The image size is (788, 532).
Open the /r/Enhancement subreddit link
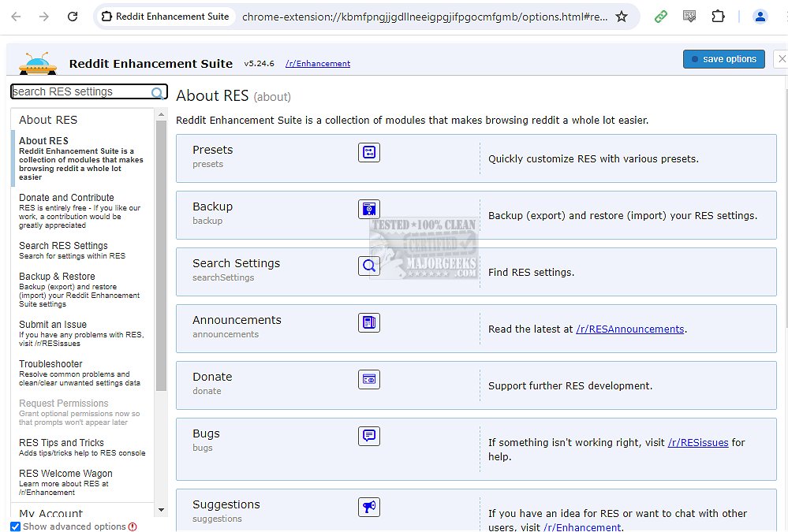[x=317, y=63]
